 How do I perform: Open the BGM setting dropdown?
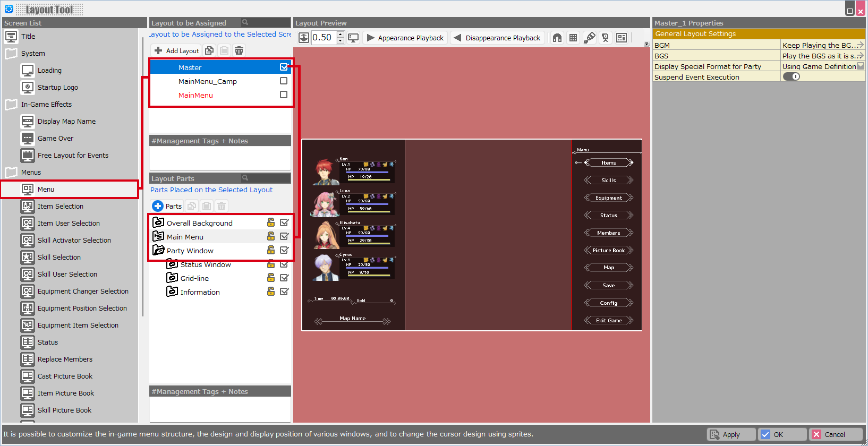point(860,45)
